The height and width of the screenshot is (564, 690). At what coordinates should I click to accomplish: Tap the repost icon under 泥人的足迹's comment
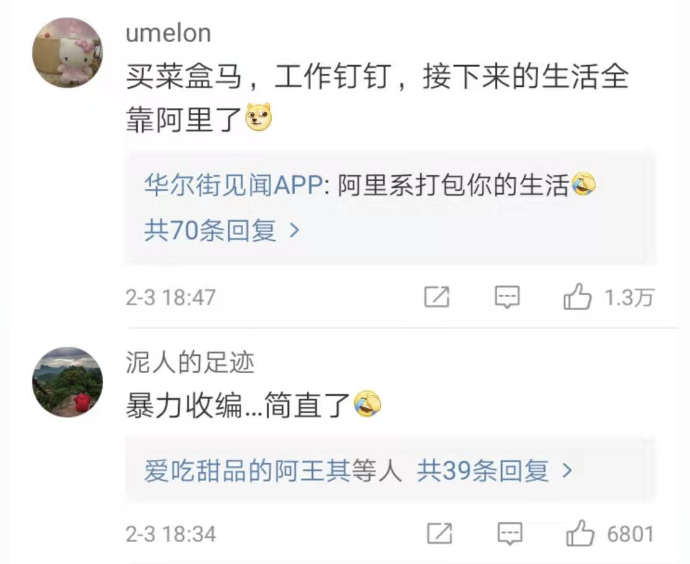click(438, 534)
